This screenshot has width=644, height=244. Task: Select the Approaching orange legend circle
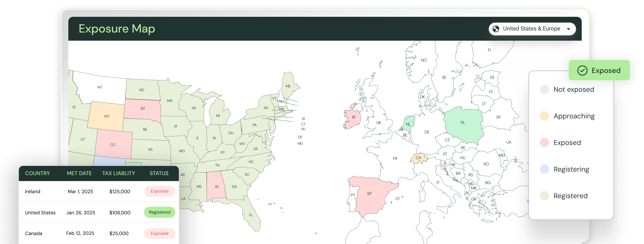click(544, 116)
